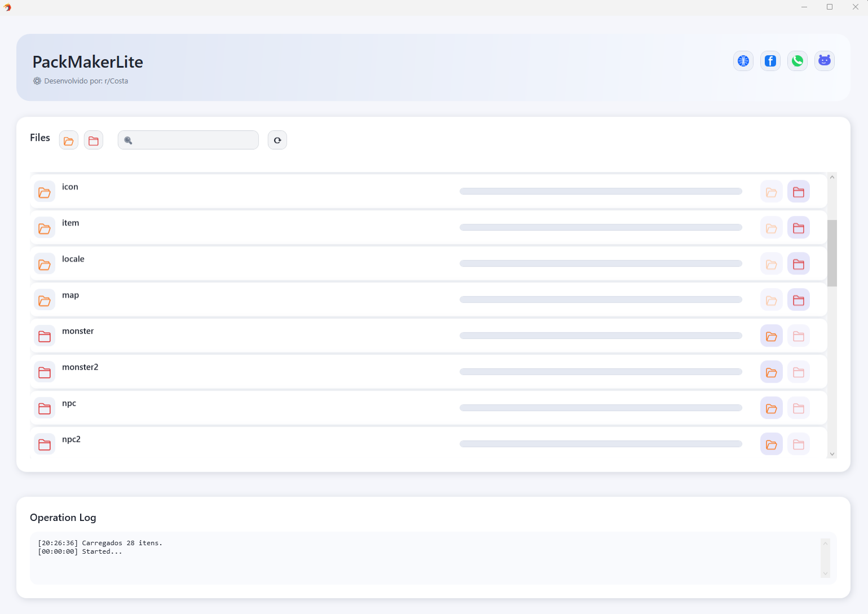
Task: Click the orange open-folder action on the npc row
Action: coord(771,408)
